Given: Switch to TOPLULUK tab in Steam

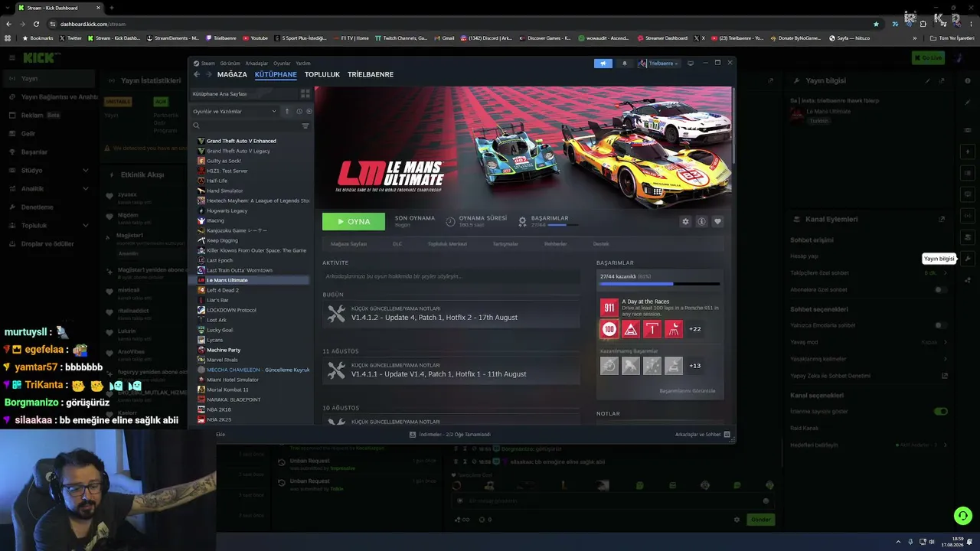Looking at the screenshot, I should pos(322,74).
